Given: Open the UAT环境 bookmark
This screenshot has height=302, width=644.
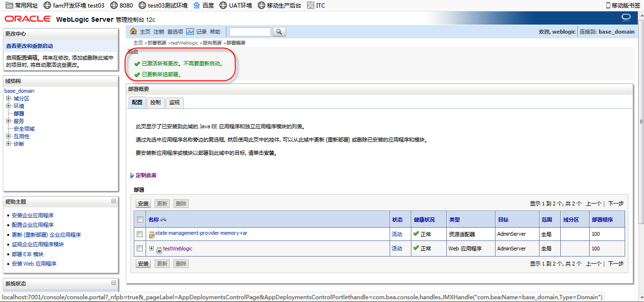Looking at the screenshot, I should [236, 6].
